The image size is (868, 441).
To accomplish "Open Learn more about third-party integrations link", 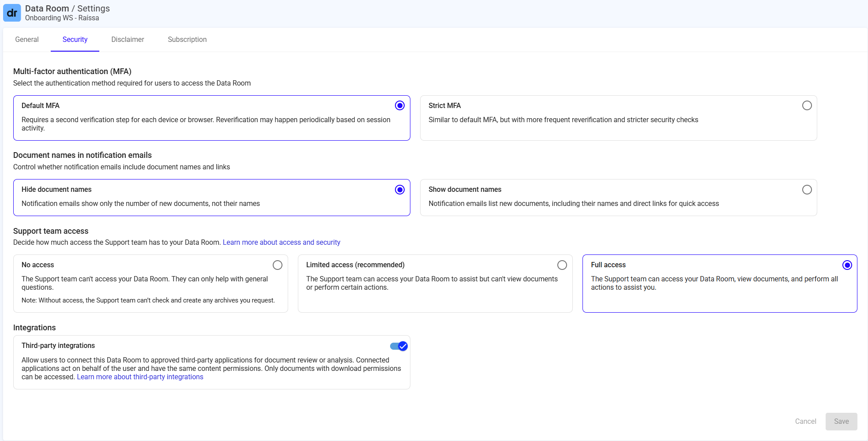I will point(140,377).
